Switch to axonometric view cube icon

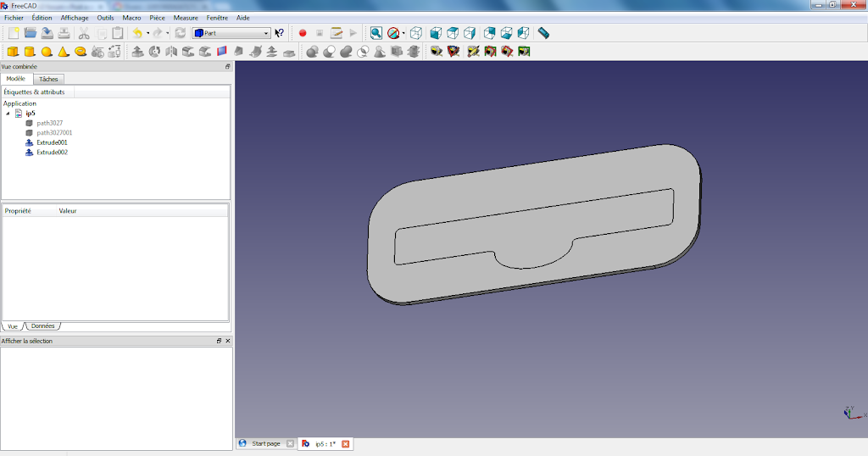pyautogui.click(x=415, y=33)
